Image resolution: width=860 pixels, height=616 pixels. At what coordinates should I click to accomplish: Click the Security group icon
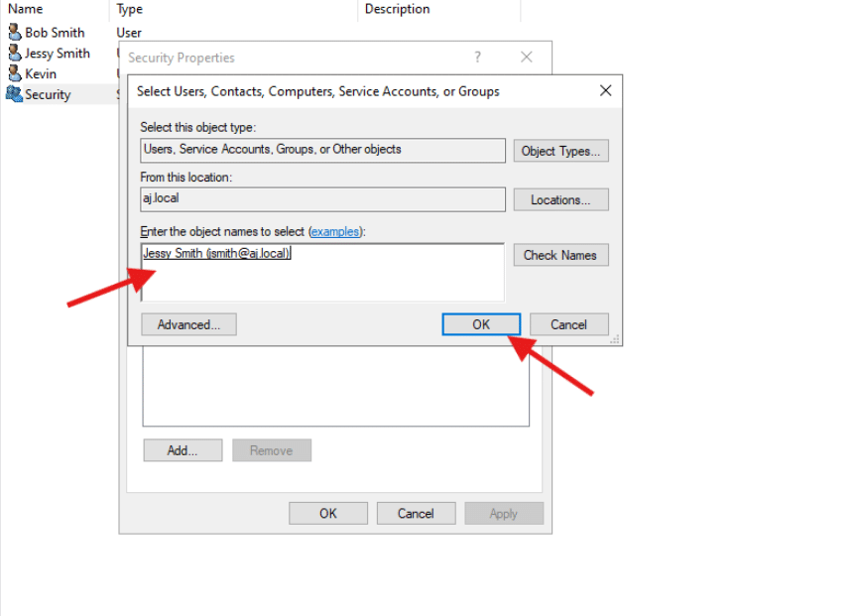point(14,95)
